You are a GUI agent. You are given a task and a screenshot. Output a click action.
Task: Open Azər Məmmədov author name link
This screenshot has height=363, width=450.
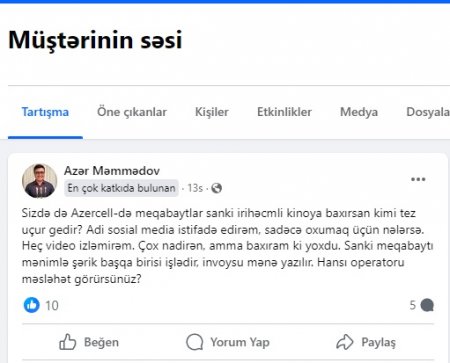click(112, 171)
